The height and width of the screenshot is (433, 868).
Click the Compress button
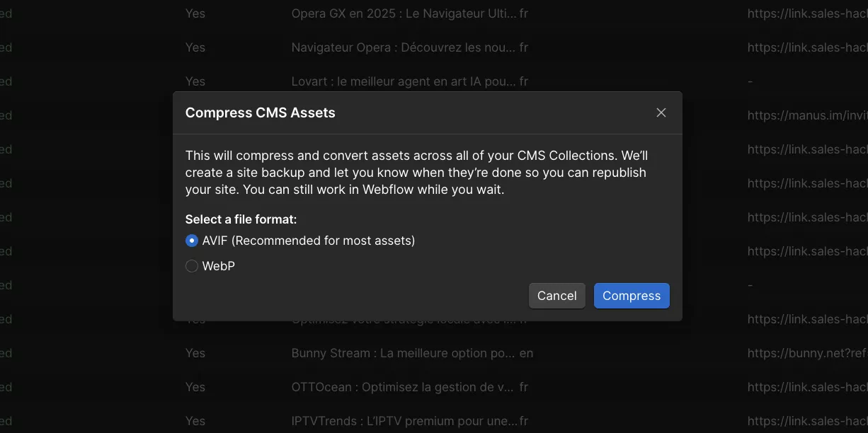[x=631, y=295]
